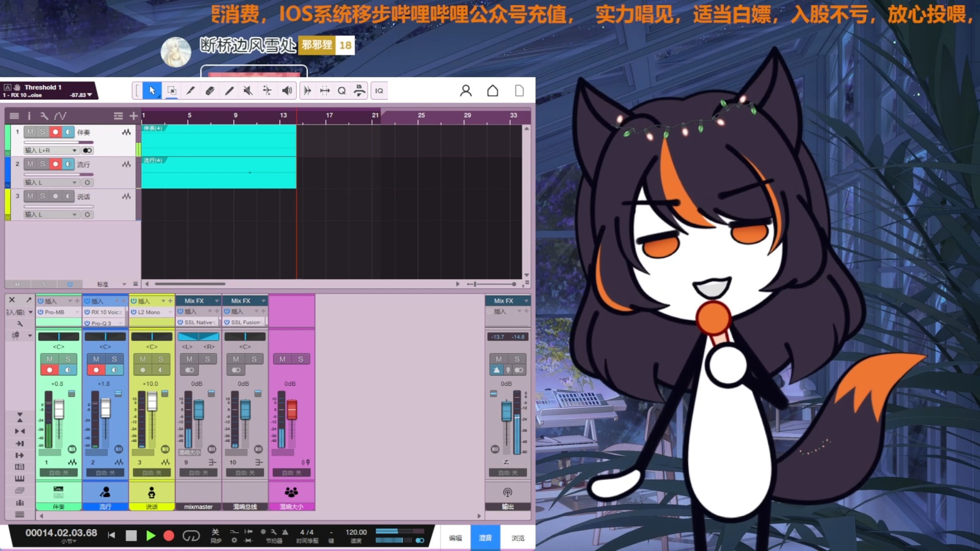Viewport: 980px width, 551px height.
Task: Go to the Start page home icon
Action: (493, 91)
